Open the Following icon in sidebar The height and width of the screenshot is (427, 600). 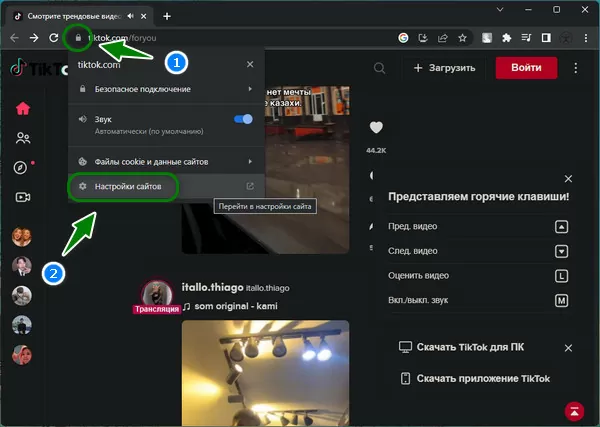[x=22, y=139]
